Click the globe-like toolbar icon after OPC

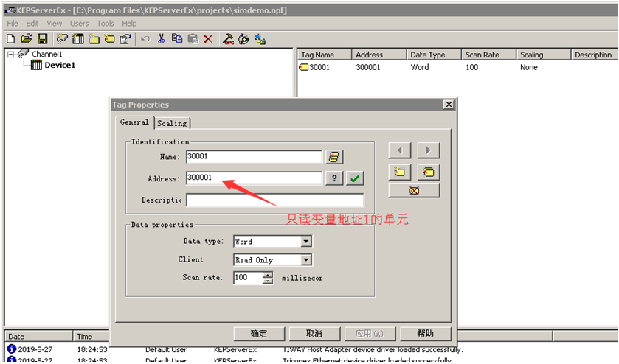click(244, 38)
